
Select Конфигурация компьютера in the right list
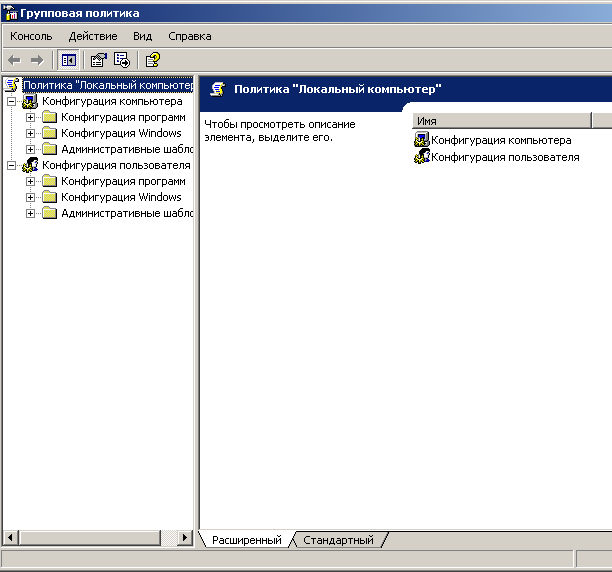click(x=501, y=140)
